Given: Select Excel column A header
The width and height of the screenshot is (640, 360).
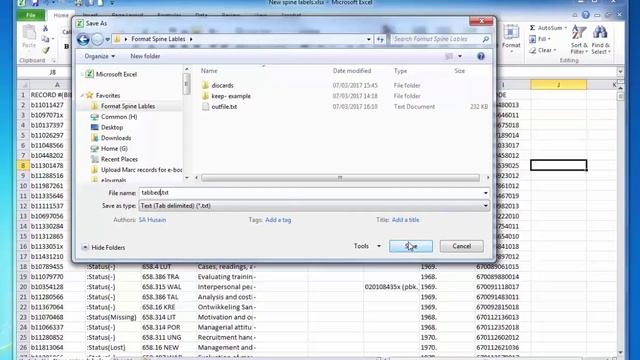Looking at the screenshot, I should click(57, 84).
